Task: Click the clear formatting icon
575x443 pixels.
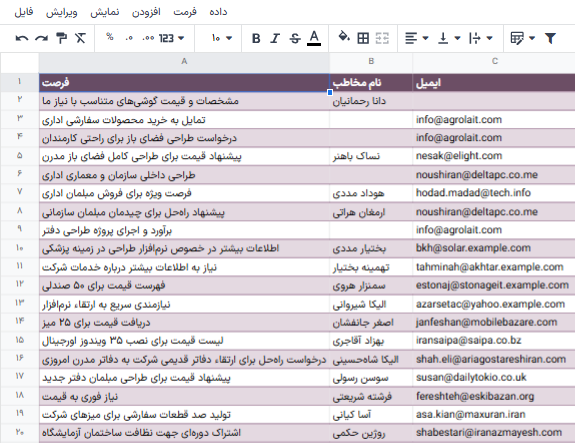Action: coord(80,38)
